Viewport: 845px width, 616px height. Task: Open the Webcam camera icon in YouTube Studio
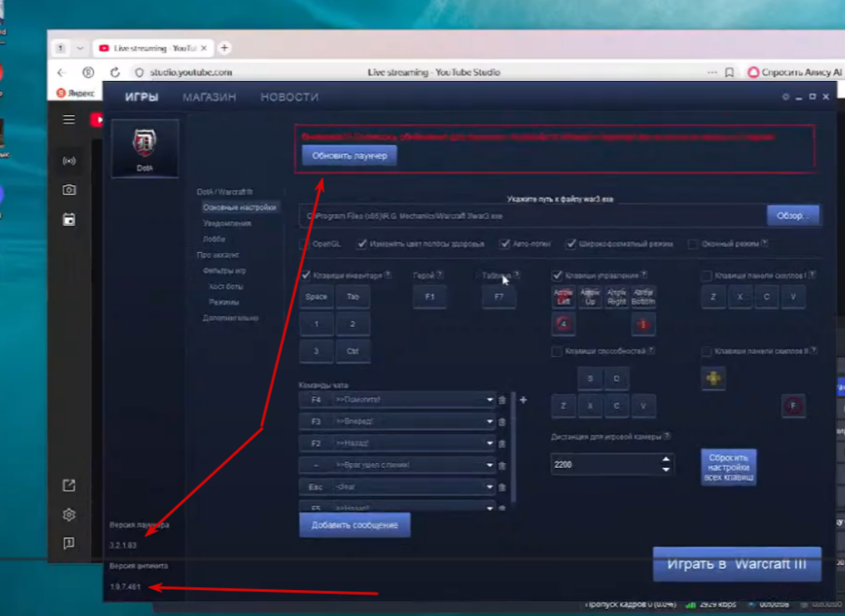[x=69, y=190]
